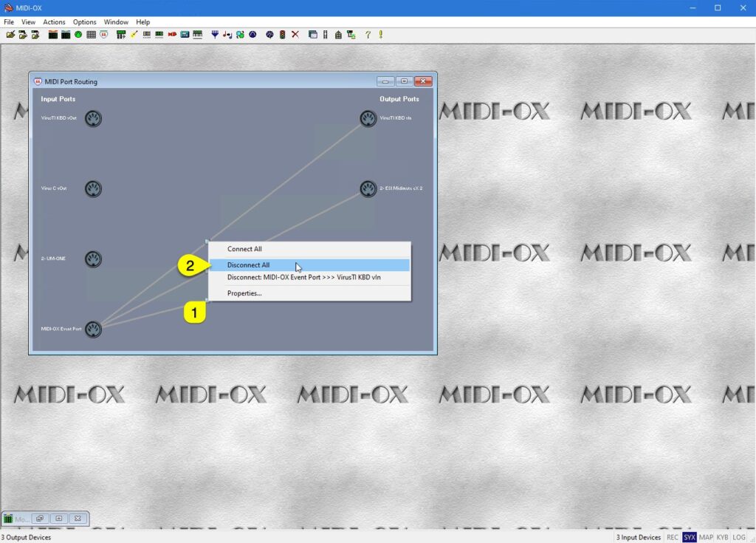The height and width of the screenshot is (543, 756).
Task: Open the MIDI Keyboard piano icon on toolbar
Action: (x=196, y=34)
